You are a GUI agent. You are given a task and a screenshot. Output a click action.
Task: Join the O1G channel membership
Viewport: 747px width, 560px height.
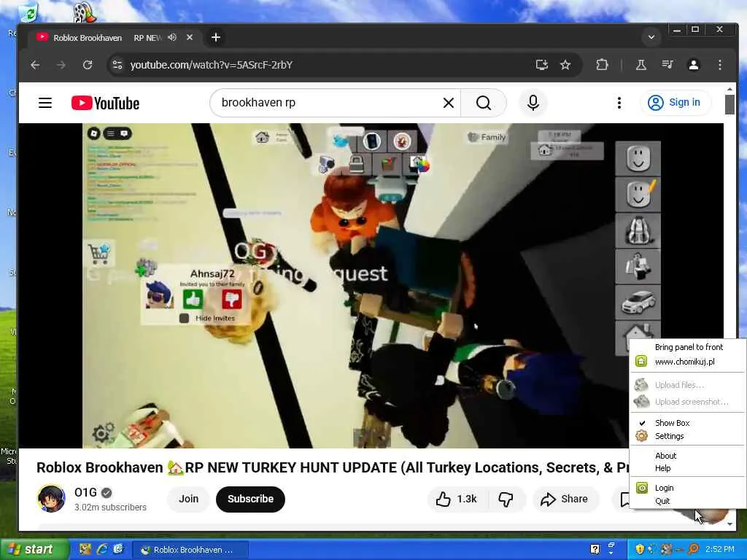coord(189,499)
